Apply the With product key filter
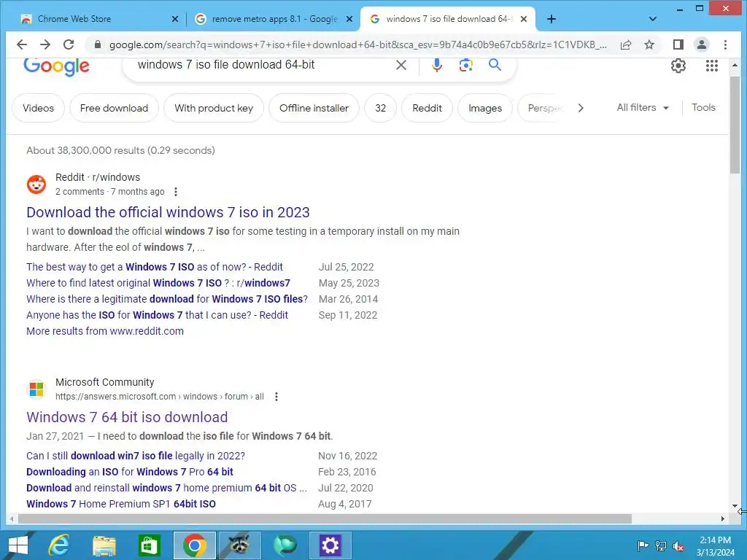Screen dimensions: 747x560 point(214,108)
